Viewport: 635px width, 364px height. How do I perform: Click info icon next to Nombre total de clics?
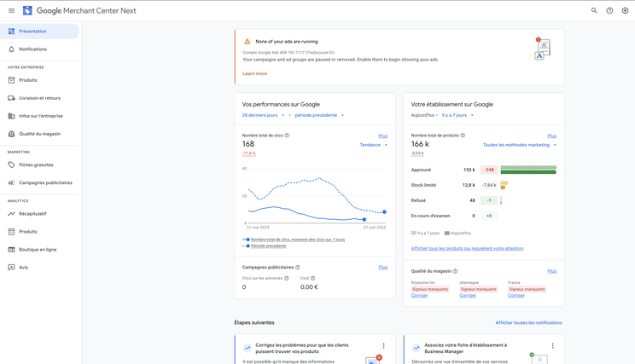coord(287,136)
